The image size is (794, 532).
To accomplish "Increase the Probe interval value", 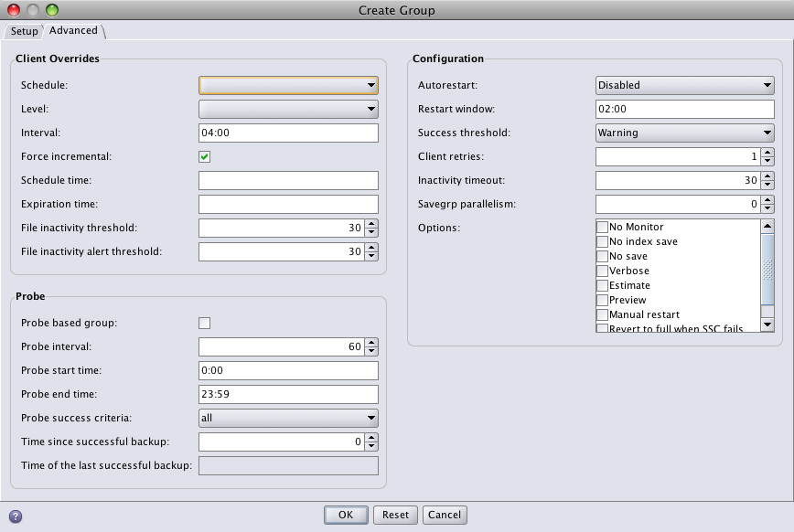I will 371,343.
